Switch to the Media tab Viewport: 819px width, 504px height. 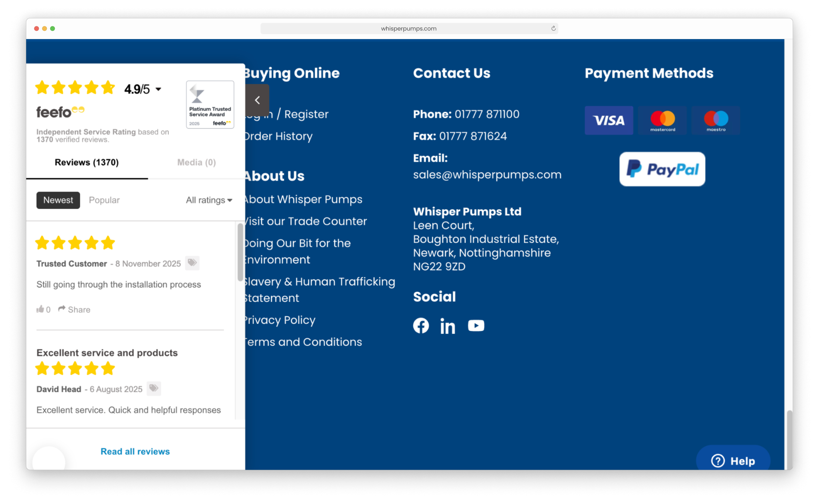point(196,162)
